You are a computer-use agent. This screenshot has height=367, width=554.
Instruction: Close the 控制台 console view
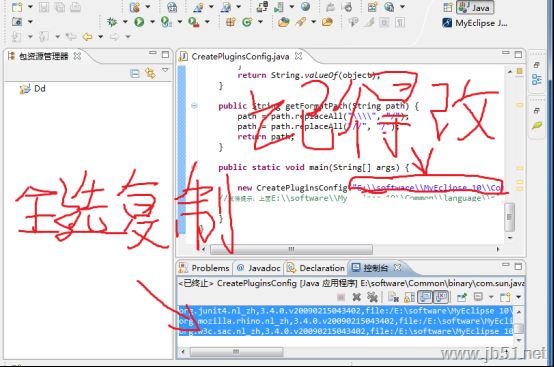tap(397, 267)
